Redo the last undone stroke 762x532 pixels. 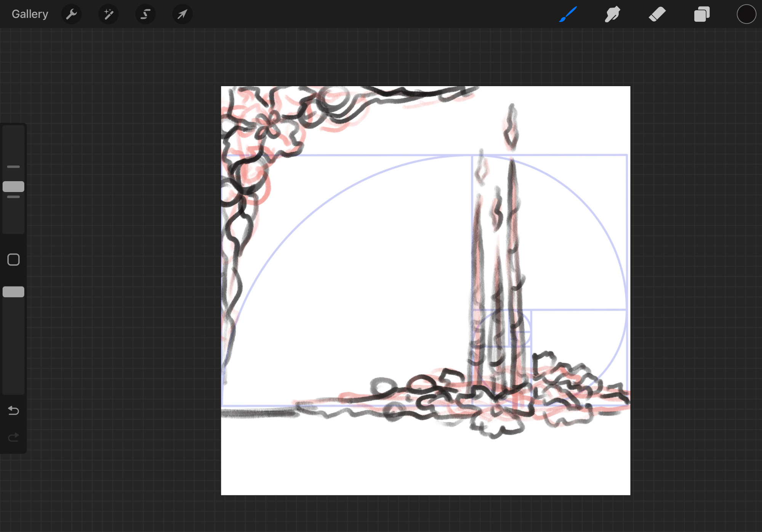(x=13, y=437)
